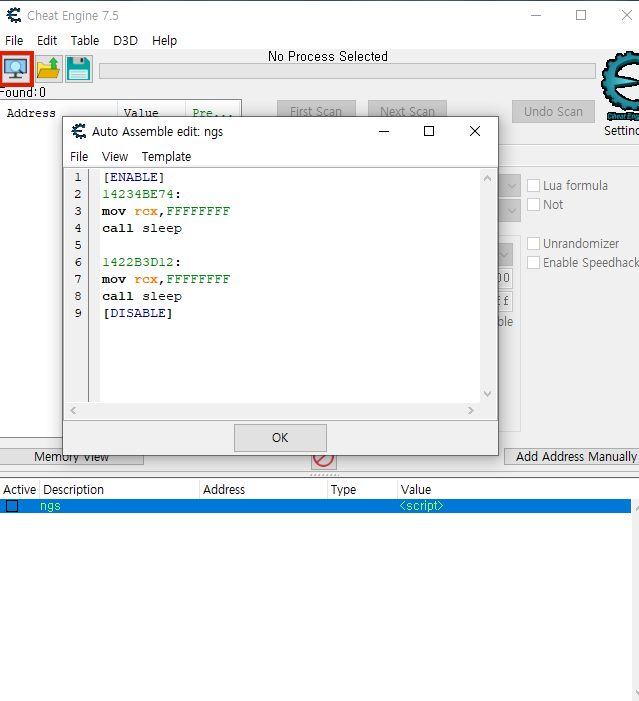
Task: Expand the lower value type dropdown
Action: click(510, 211)
